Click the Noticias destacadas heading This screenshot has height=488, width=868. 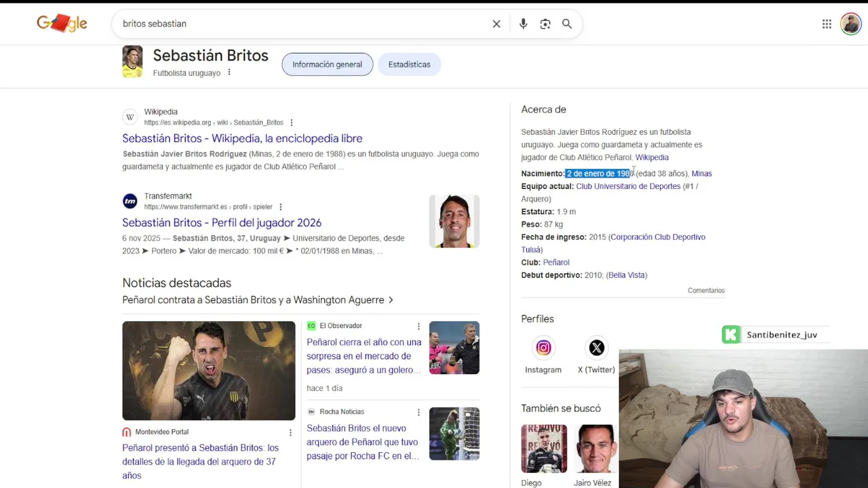coord(177,283)
